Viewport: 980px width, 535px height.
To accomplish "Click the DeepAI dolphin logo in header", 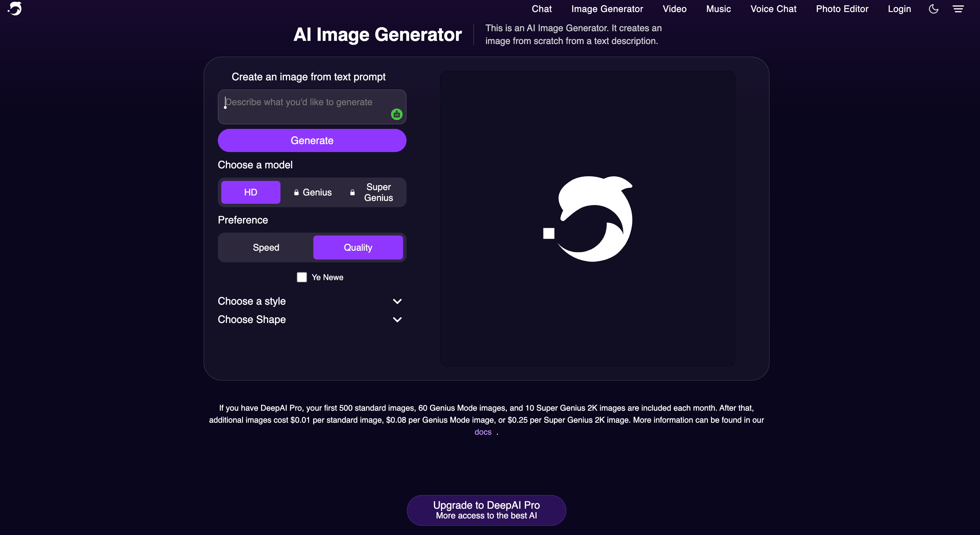I will point(15,8).
